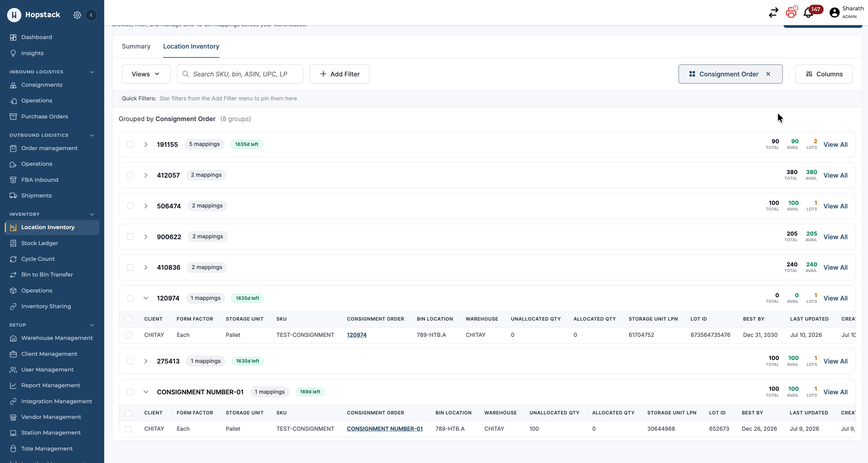The height and width of the screenshot is (463, 868).
Task: Tick the checkbox for group 120974
Action: 130,298
